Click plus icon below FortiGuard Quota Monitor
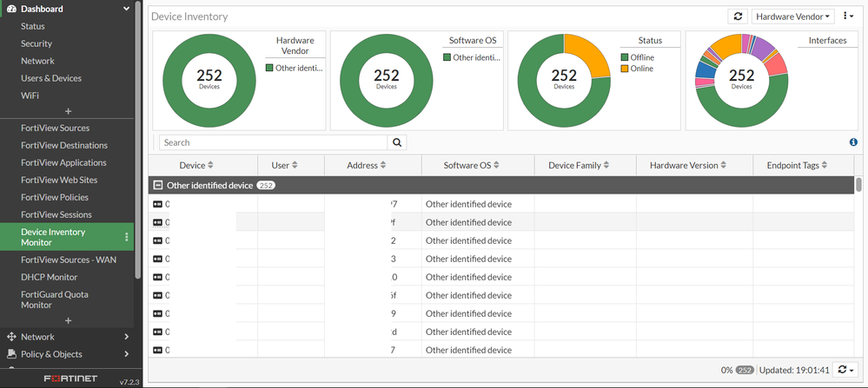 68,320
